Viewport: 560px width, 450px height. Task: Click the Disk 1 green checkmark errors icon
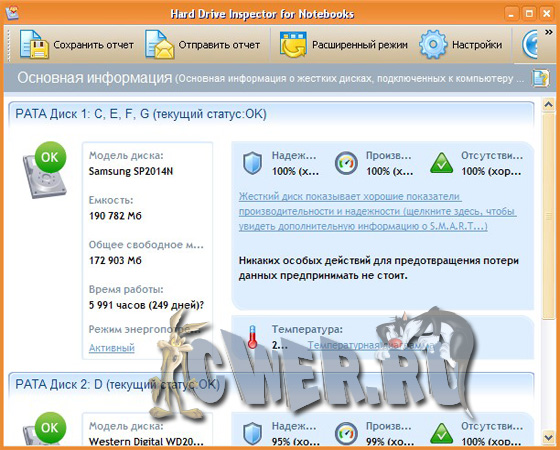(x=441, y=163)
